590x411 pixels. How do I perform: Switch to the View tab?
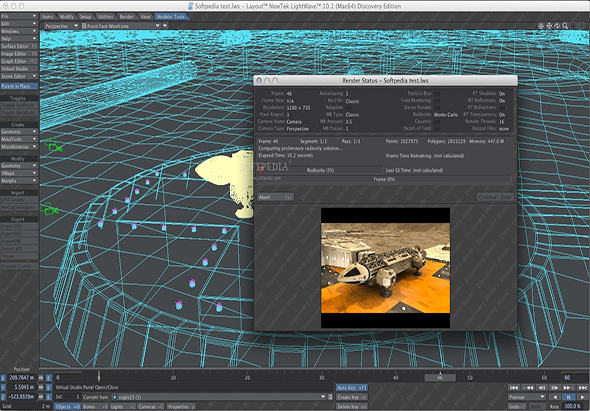[x=145, y=17]
